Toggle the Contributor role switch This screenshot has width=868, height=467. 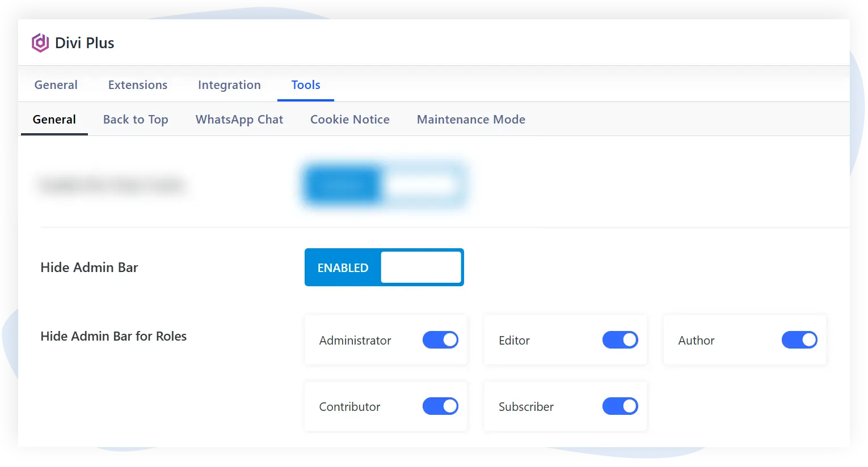tap(440, 406)
